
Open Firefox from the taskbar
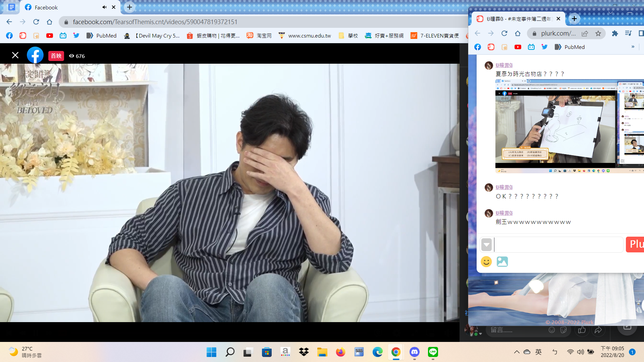tap(340, 352)
